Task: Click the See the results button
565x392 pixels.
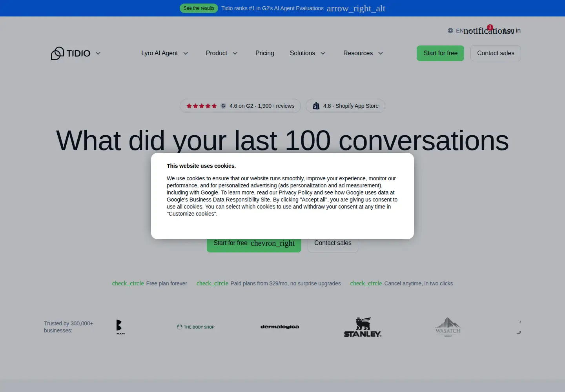Action: 199,8
